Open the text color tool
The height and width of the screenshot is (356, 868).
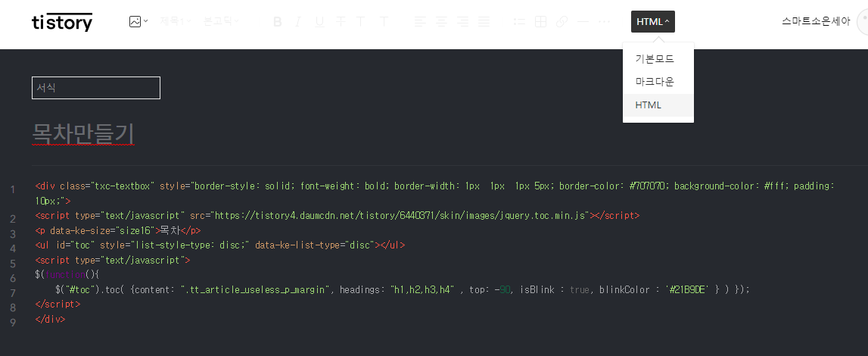[361, 22]
